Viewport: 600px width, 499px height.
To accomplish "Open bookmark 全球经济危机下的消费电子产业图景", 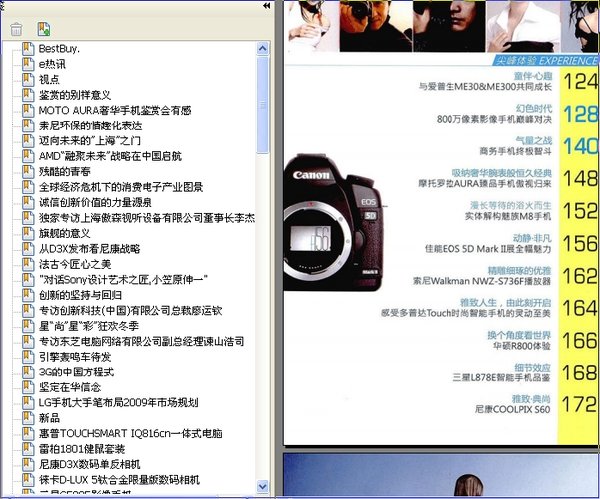I will pos(121,187).
